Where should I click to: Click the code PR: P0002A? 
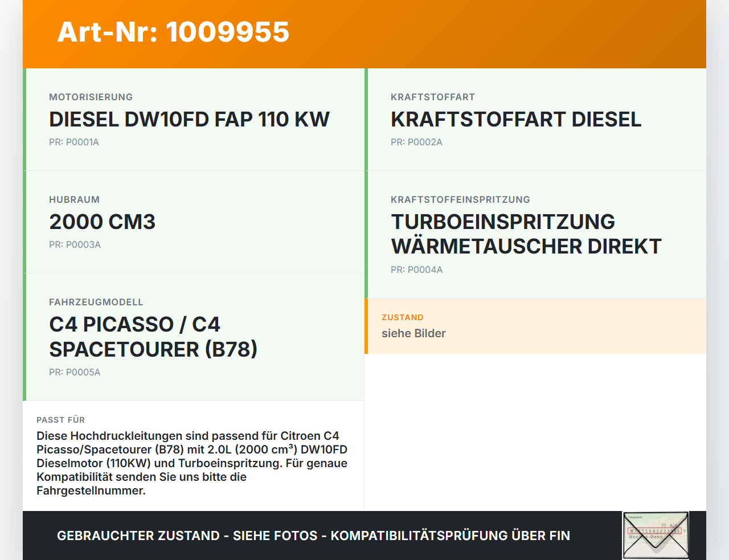pos(416,142)
